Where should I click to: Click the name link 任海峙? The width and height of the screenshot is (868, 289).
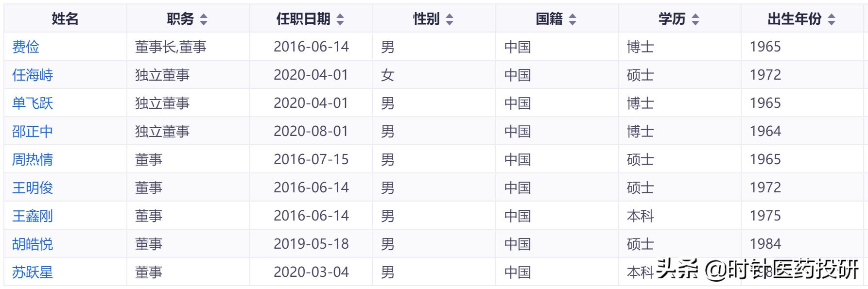click(33, 75)
